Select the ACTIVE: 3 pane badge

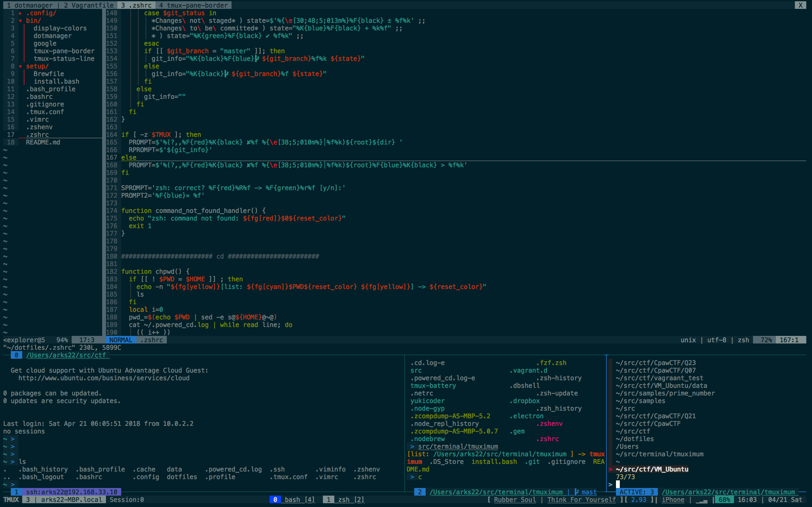pyautogui.click(x=636, y=492)
